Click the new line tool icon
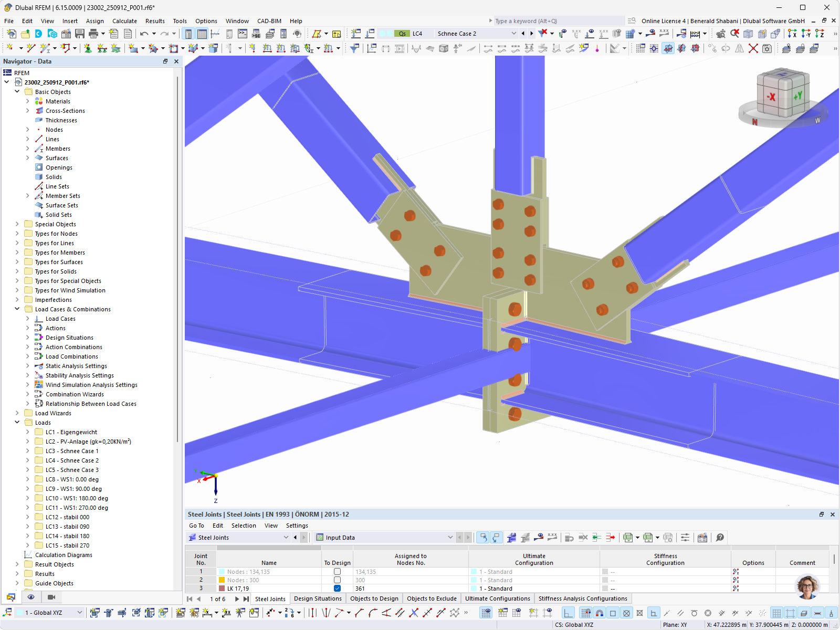840x630 pixels. 31,48
